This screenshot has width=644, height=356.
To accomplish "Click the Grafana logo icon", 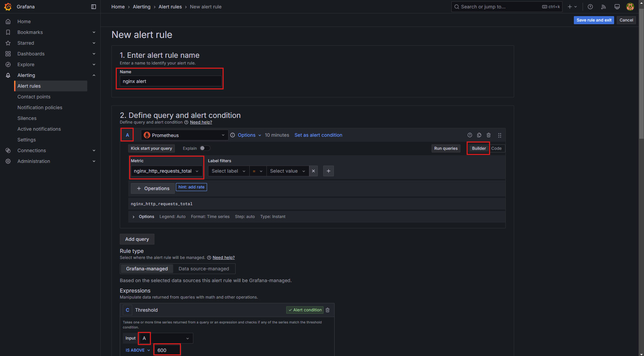I will coord(8,7).
